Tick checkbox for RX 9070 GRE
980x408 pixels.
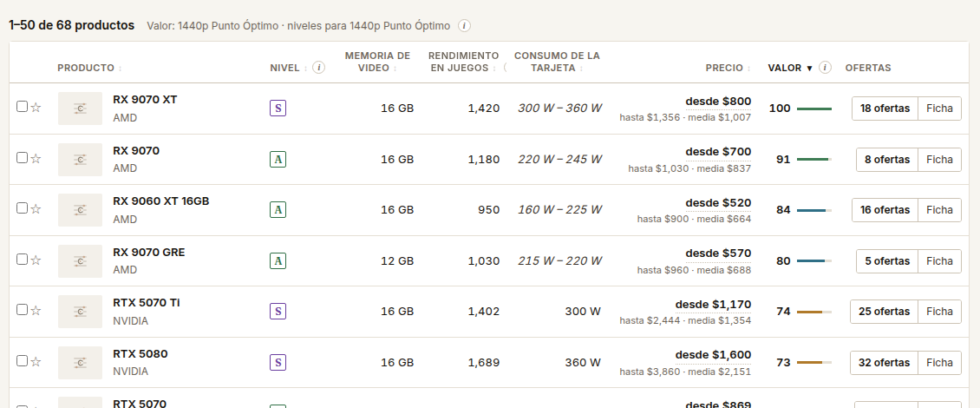click(22, 259)
